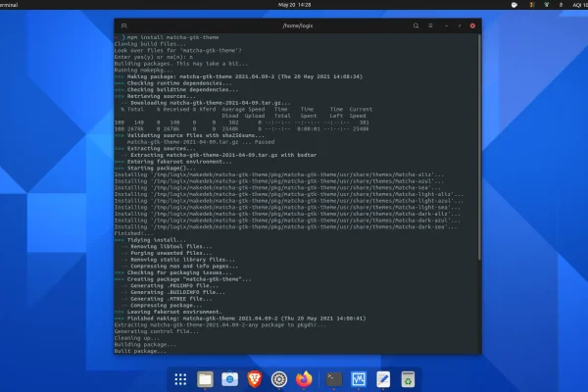Click 'Entering fakeroot environment...' line
The height and width of the screenshot is (392, 588).
tap(173, 162)
